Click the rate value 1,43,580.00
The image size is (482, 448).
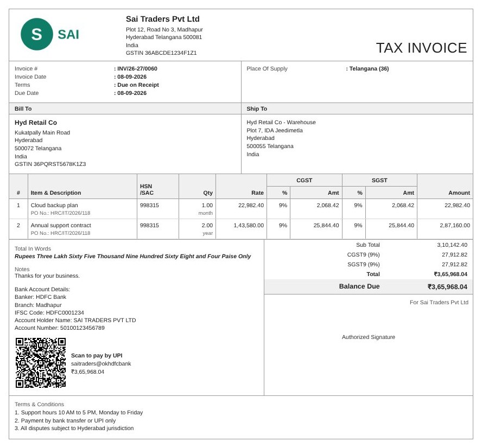coord(249,225)
